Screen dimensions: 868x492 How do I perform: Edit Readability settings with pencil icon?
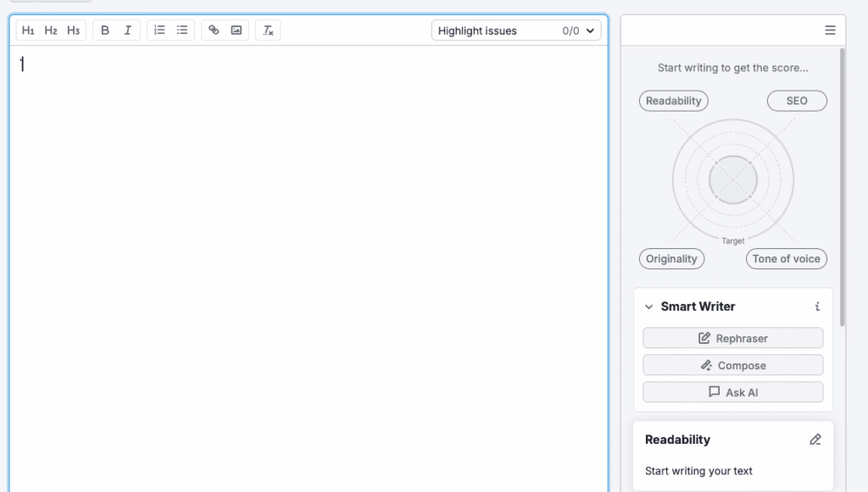point(815,439)
